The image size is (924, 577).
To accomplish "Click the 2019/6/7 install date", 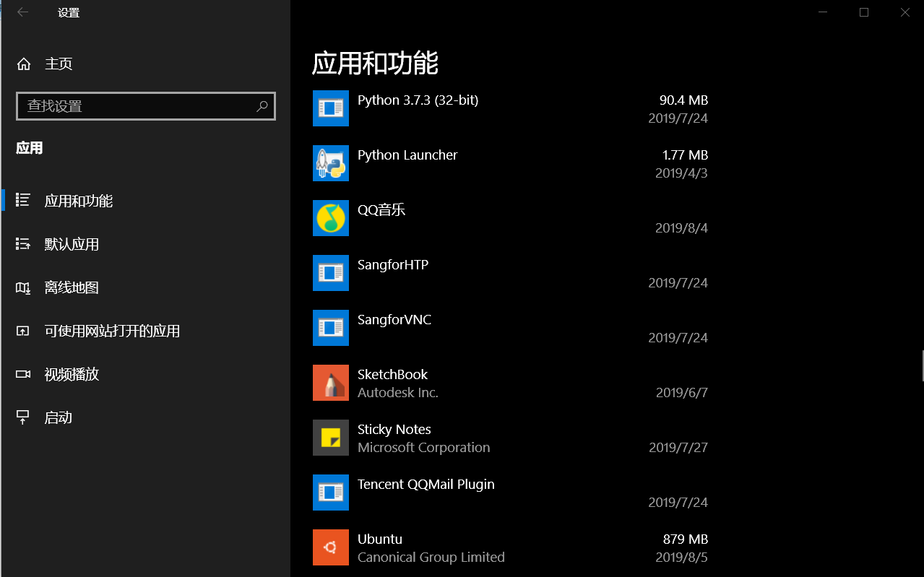I will (x=681, y=393).
